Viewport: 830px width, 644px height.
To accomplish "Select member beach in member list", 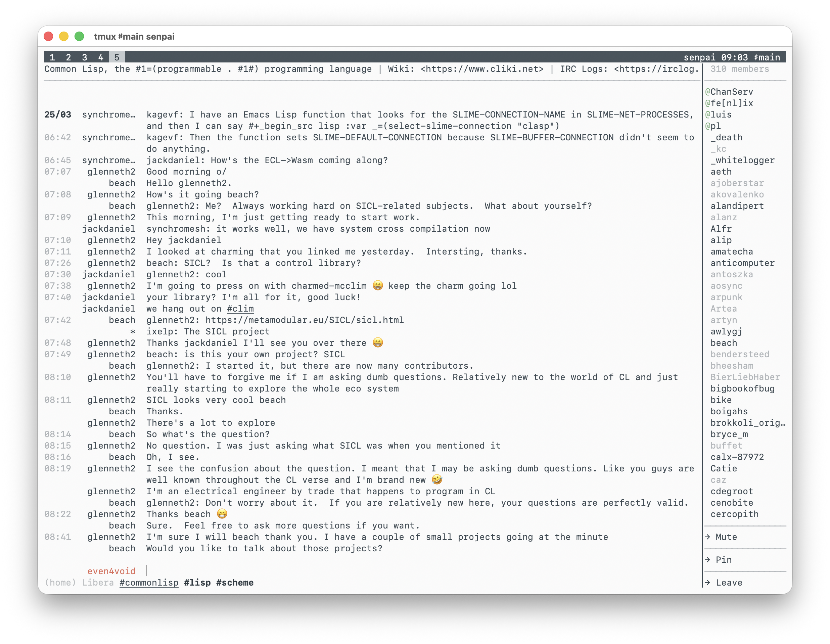I will (x=724, y=343).
